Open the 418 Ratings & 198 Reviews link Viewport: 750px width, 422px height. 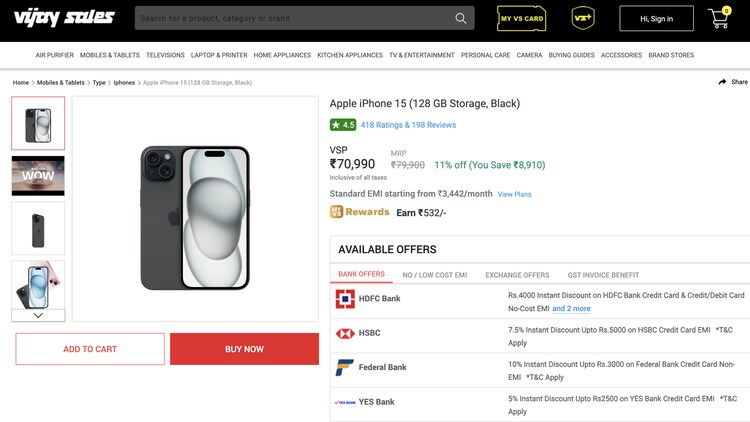point(408,125)
